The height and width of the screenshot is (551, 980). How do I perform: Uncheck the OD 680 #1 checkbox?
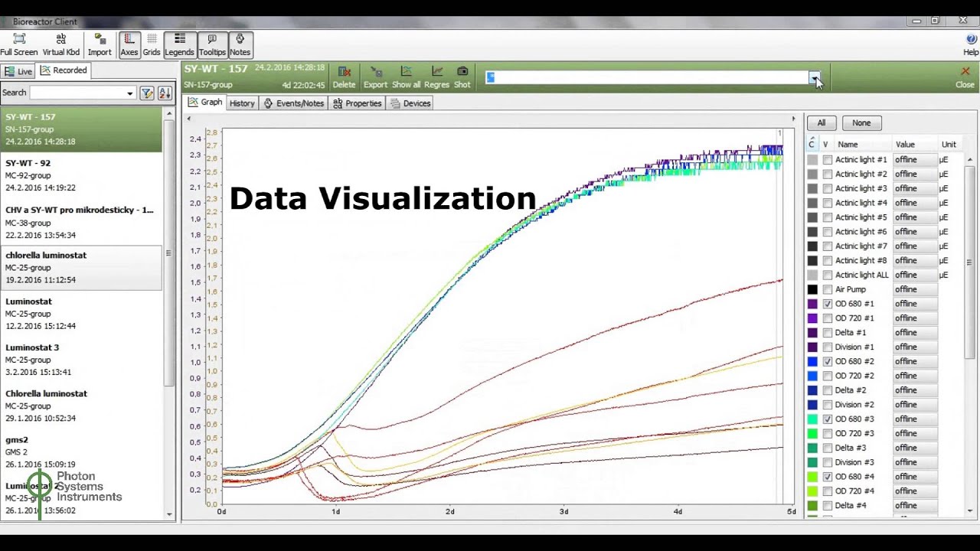point(828,304)
